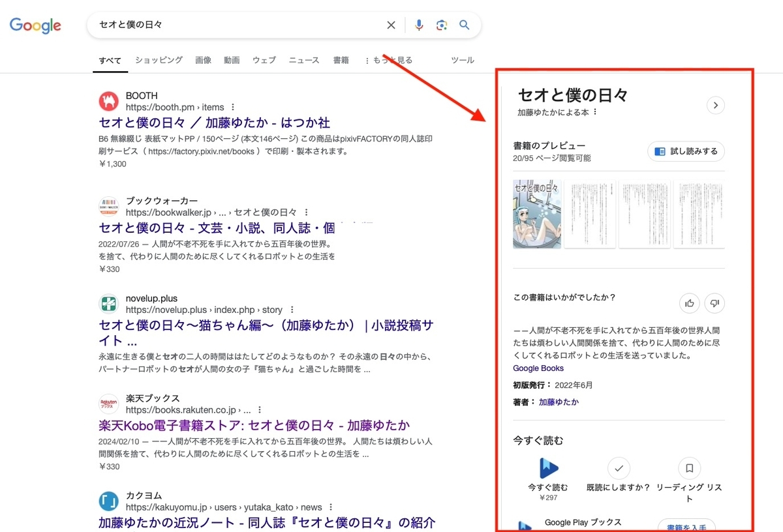Viewport: 783px width, 532px height.
Task: Click the 書籍のプレビュー heading
Action: coord(549,145)
